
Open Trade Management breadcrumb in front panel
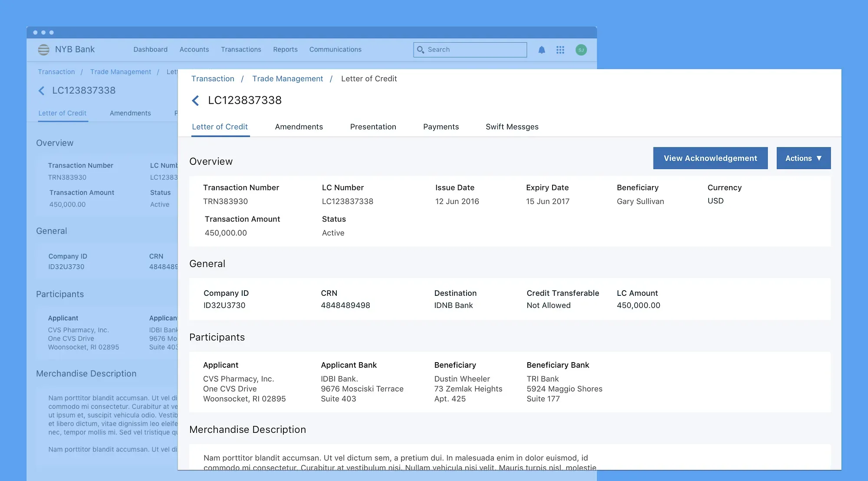coord(287,79)
